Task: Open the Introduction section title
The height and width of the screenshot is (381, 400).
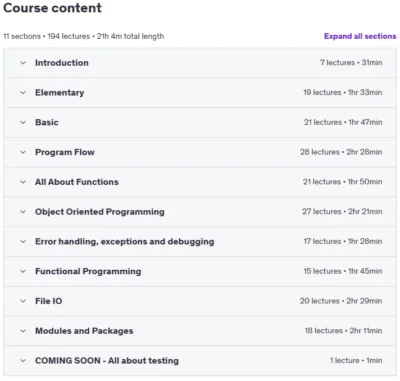Action: tap(62, 63)
